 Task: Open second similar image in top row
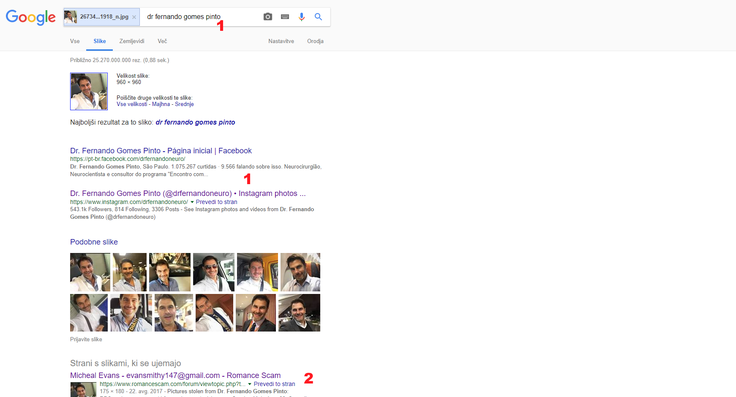pyautogui.click(x=130, y=272)
